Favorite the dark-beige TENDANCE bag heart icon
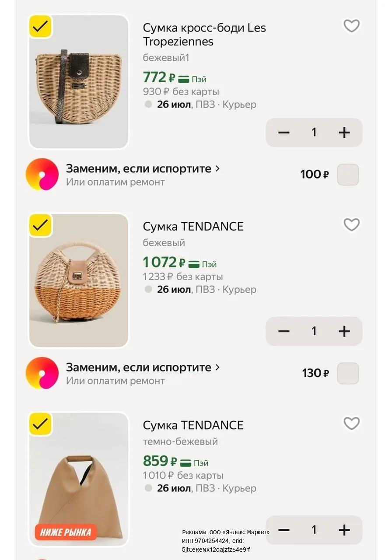Image resolution: width=392 pixels, height=560 pixels. click(x=351, y=423)
